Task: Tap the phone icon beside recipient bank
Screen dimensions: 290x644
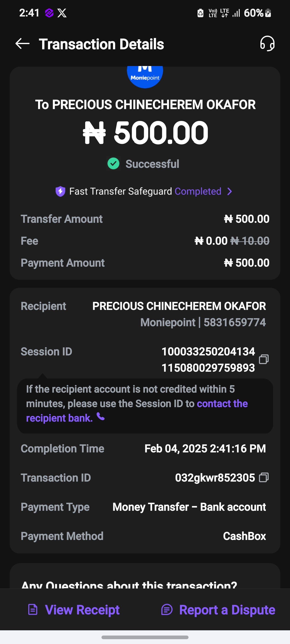Action: pos(100,417)
